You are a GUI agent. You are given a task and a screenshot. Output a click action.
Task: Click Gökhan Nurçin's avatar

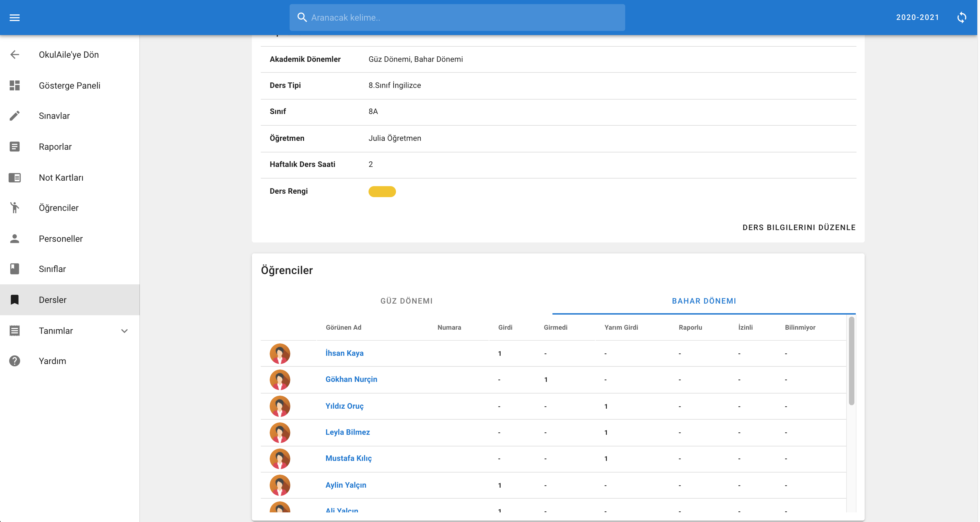point(280,379)
